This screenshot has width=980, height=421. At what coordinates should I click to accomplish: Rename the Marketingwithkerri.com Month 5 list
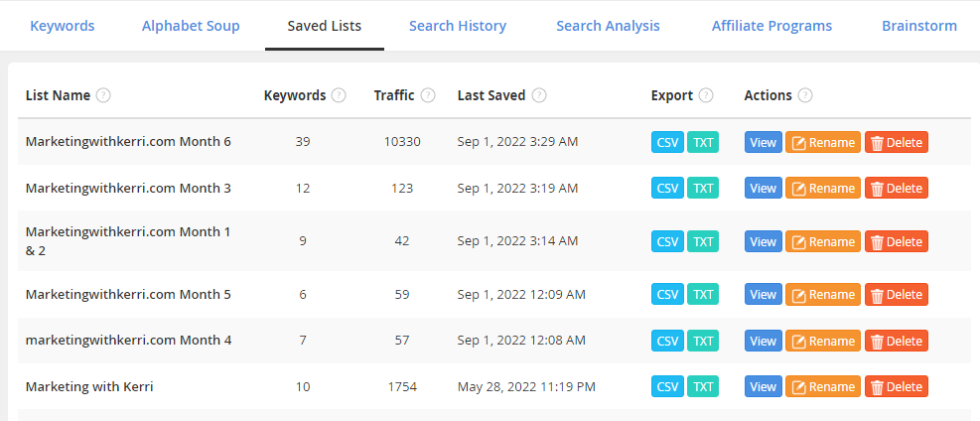point(823,294)
